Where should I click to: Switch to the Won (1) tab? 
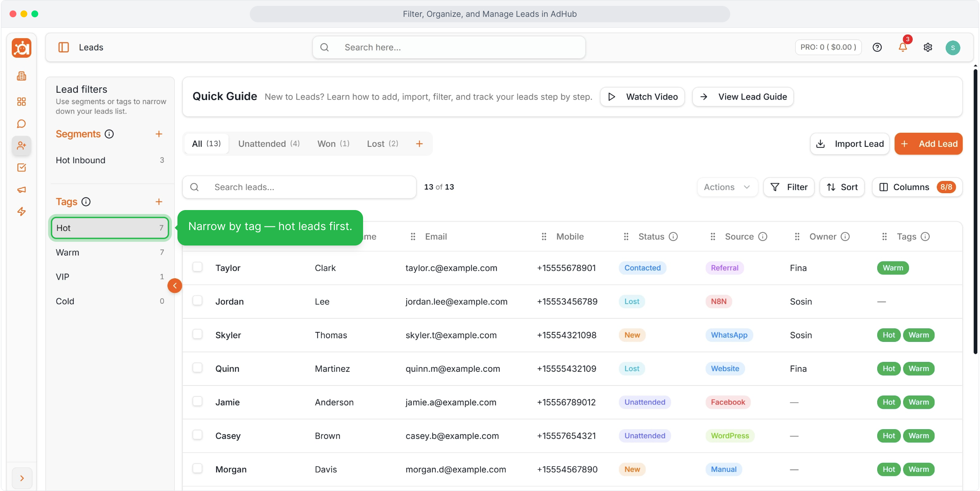click(x=333, y=144)
